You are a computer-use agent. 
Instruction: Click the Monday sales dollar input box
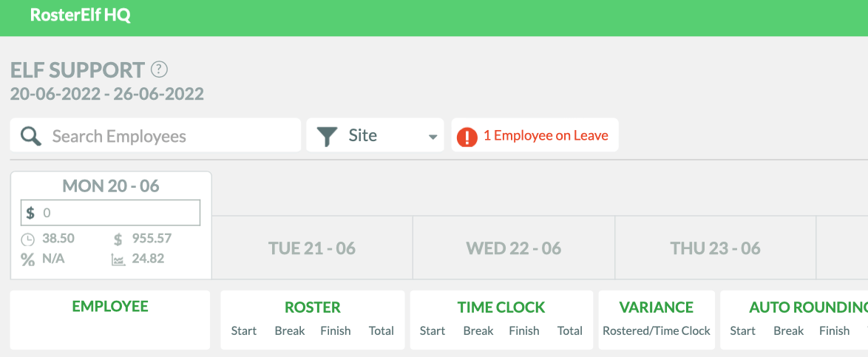(x=110, y=213)
